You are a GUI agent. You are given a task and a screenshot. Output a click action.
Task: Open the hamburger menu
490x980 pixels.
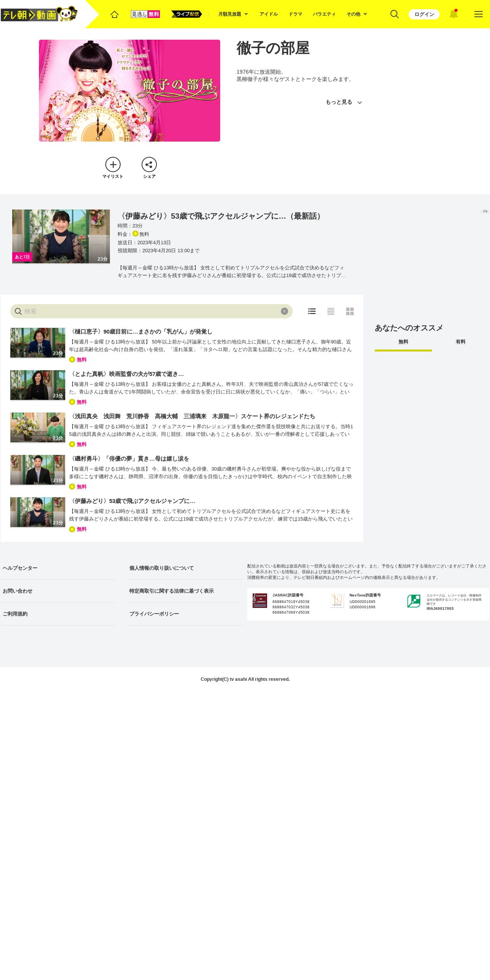(x=479, y=14)
